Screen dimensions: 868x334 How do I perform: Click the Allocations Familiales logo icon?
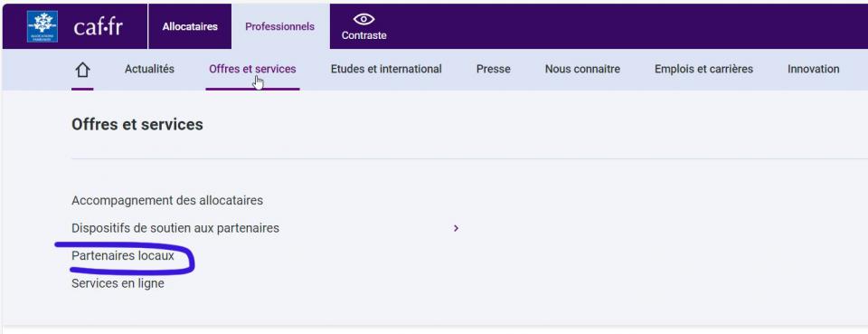[x=42, y=26]
